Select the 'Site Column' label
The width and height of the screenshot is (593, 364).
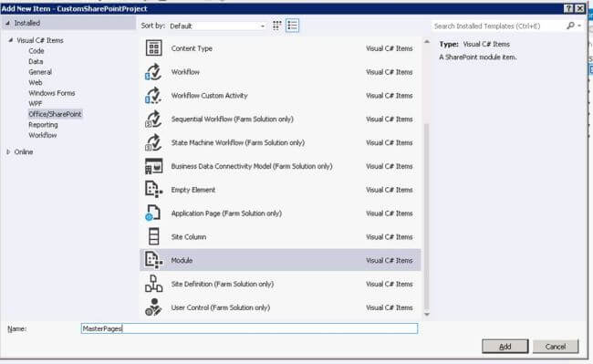188,237
